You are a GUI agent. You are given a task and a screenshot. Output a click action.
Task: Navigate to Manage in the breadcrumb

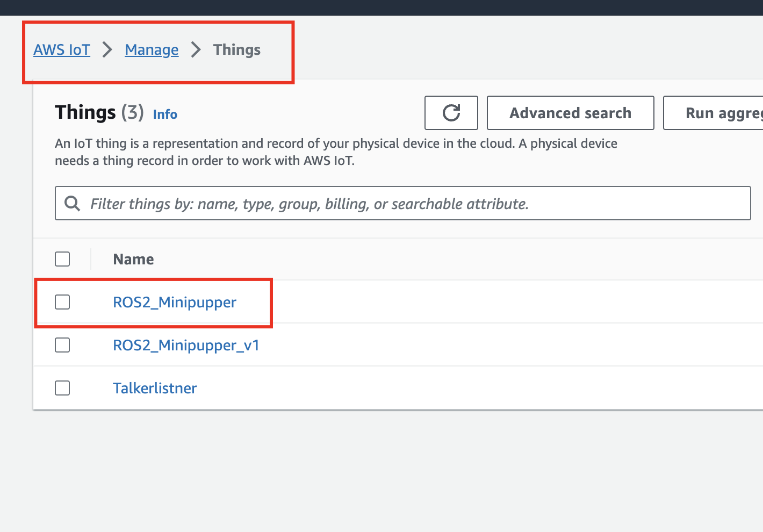[x=152, y=50]
